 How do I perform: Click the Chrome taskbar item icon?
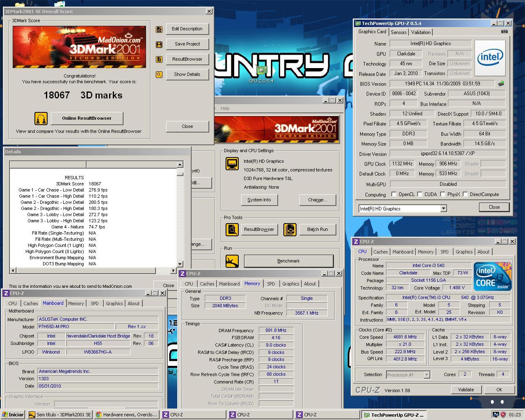click(x=98, y=415)
